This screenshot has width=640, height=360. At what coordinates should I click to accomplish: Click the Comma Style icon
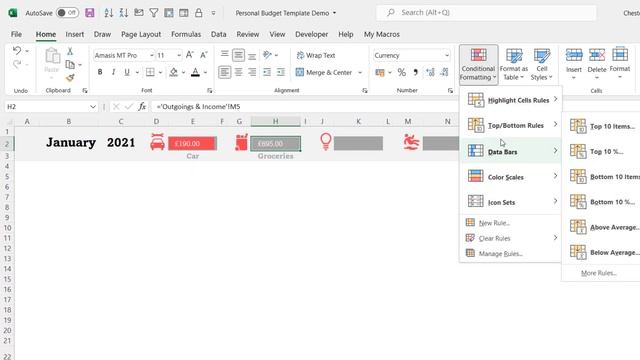tap(416, 72)
